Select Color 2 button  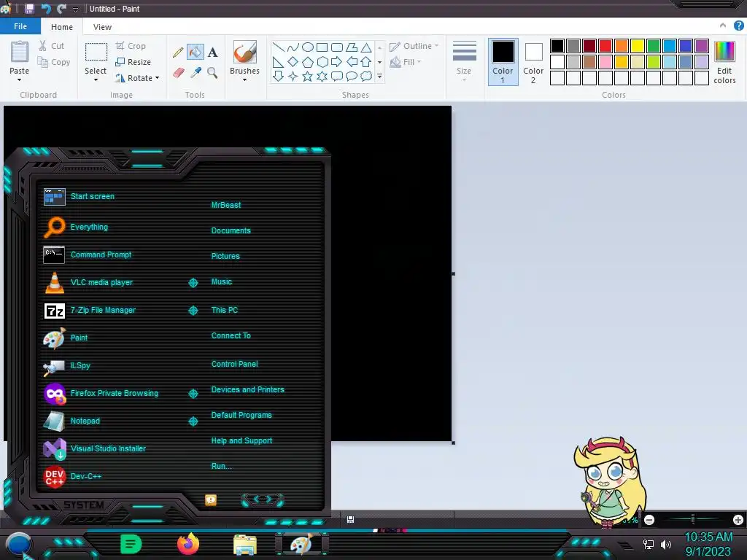[533, 62]
